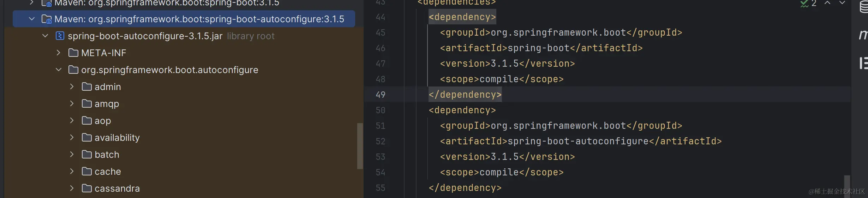Viewport: 868px width, 198px height.
Task: Open the Structure-like sidebar tool icon
Action: point(863,63)
